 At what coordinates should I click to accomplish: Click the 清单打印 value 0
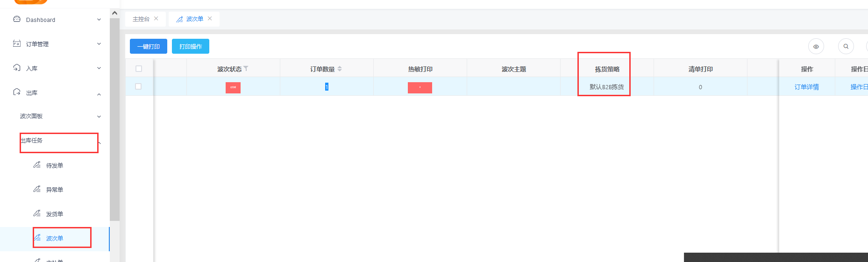click(700, 87)
